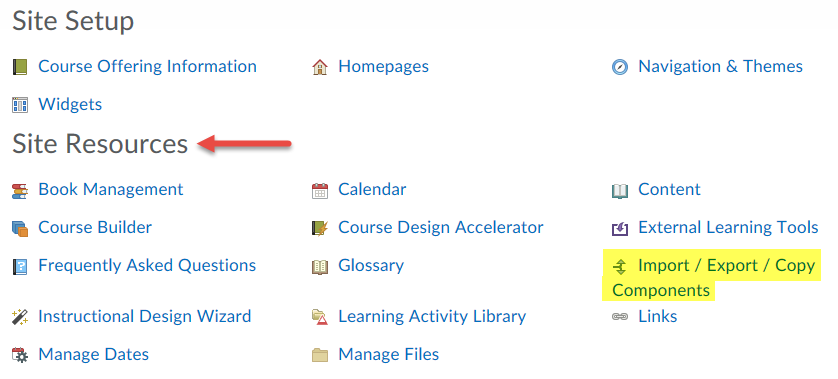Click the Site Setup heading

tap(73, 21)
